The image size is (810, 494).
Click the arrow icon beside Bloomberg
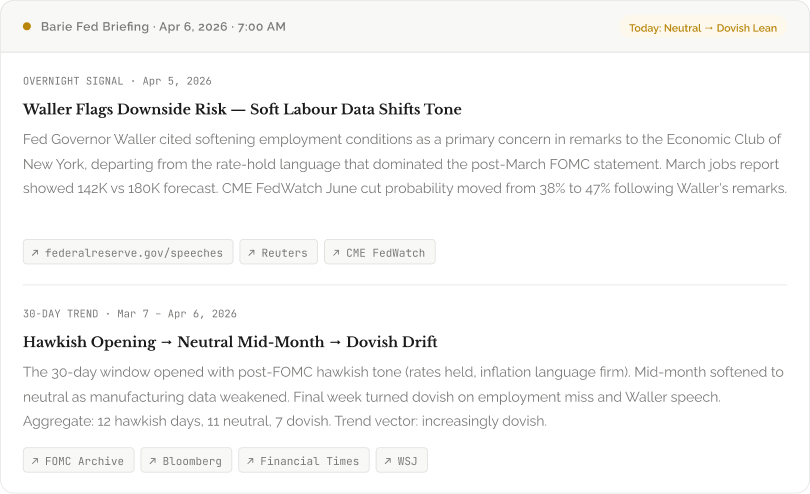click(153, 461)
